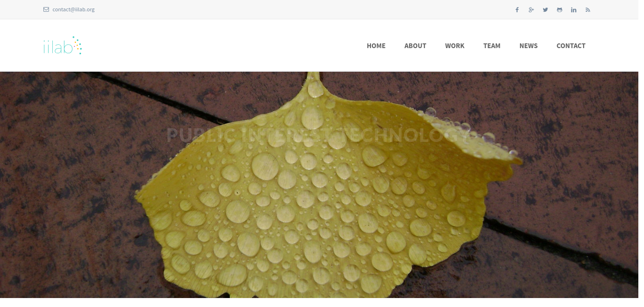Open the LinkedIn social icon
The width and height of the screenshot is (644, 307).
pos(573,10)
